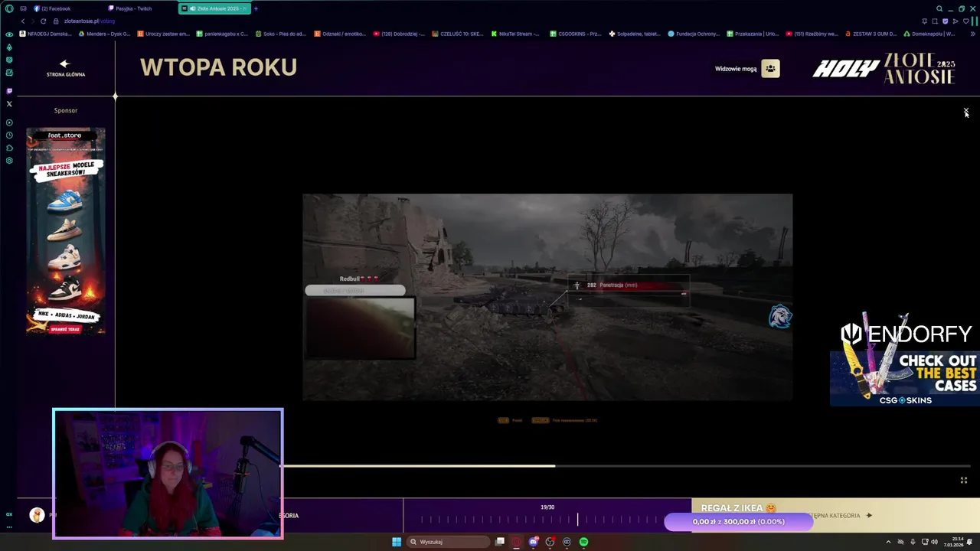Open the NikaTel Stream bookmark
Screen dimensions: 980x551
coord(515,34)
